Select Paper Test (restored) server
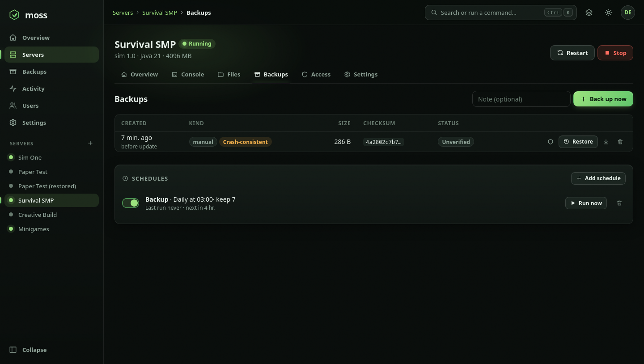The width and height of the screenshot is (644, 364). pos(51,186)
